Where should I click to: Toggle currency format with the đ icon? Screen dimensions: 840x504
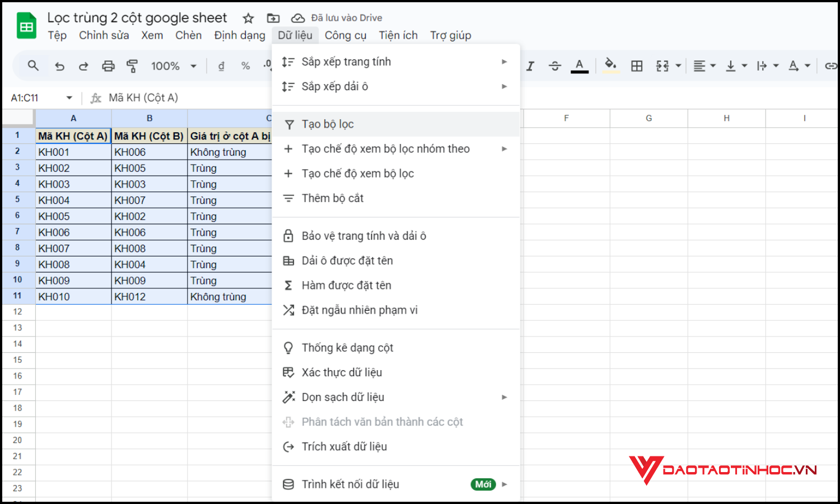tap(221, 66)
